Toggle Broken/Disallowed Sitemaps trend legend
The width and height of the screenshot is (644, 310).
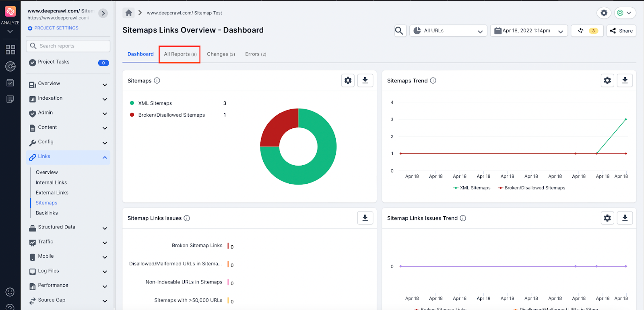pos(532,188)
